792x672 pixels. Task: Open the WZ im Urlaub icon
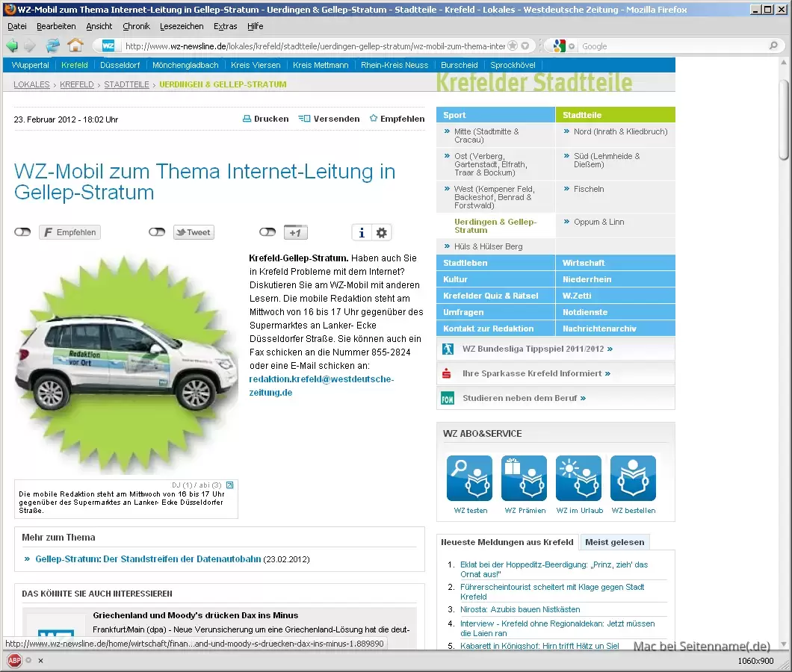pos(579,479)
